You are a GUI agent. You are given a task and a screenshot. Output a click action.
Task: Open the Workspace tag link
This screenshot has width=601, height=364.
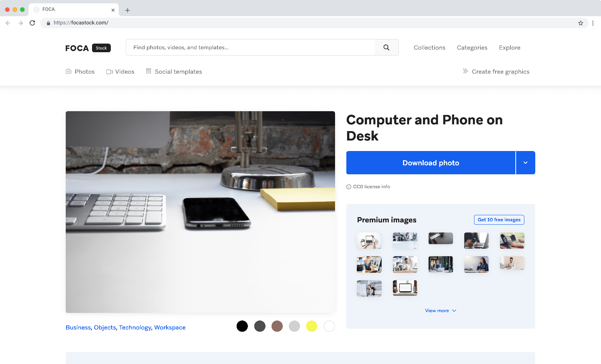click(170, 328)
